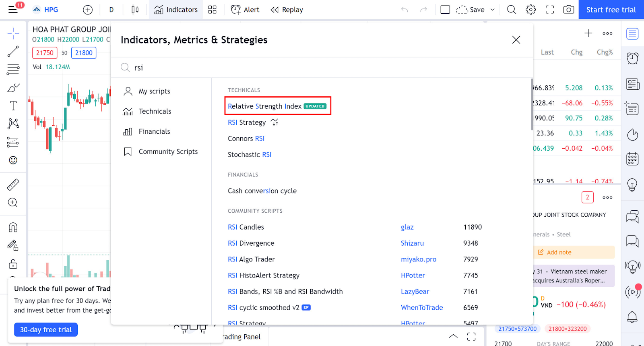Select the text annotation tool

click(x=13, y=106)
